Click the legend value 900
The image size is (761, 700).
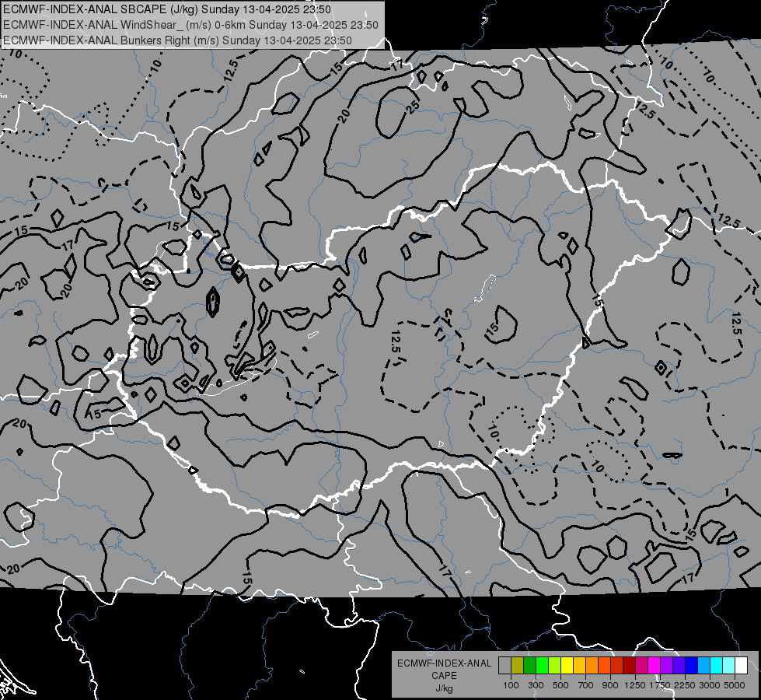pyautogui.click(x=610, y=685)
